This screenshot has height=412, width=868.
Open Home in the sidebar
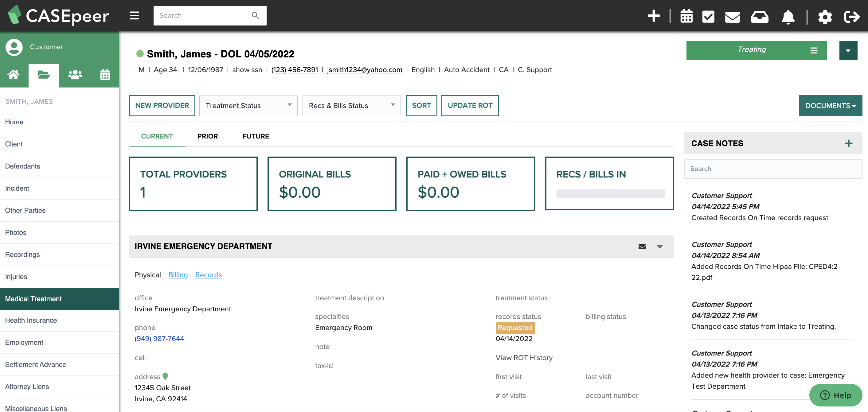click(x=60, y=122)
